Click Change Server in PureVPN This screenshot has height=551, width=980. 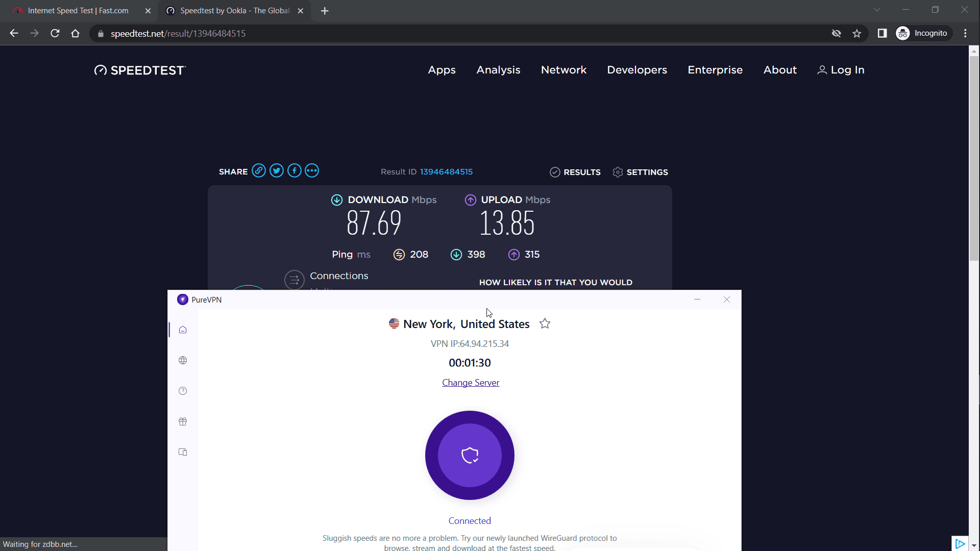click(x=471, y=383)
